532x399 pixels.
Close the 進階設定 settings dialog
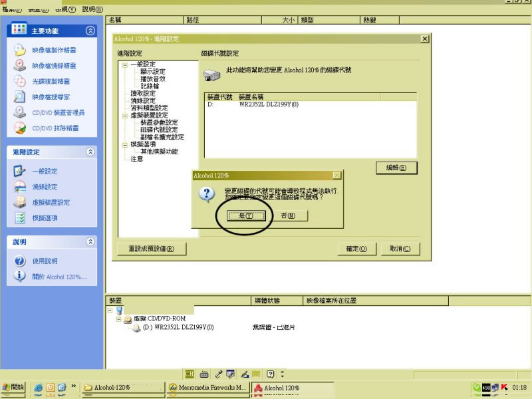pyautogui.click(x=425, y=39)
